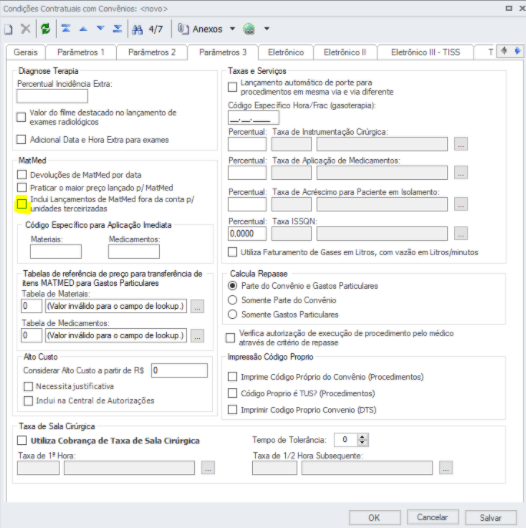Check Verifica autorização de execução de procedimento
The width and height of the screenshot is (526, 528).
coord(230,338)
